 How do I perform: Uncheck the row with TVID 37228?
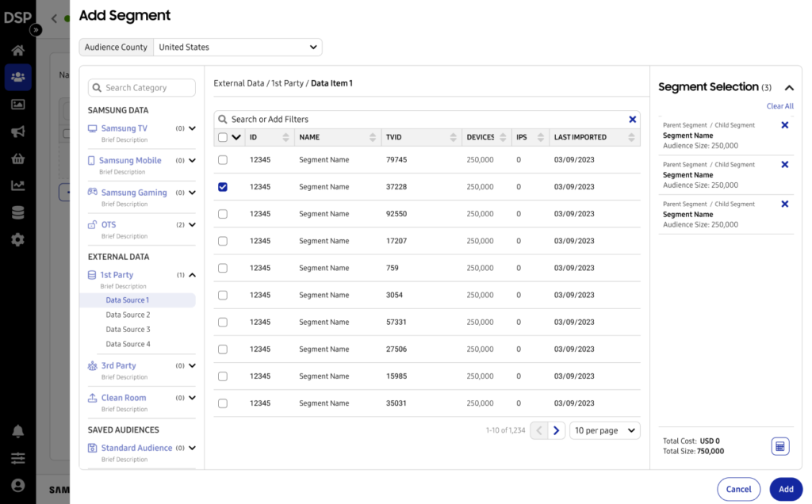pos(223,187)
